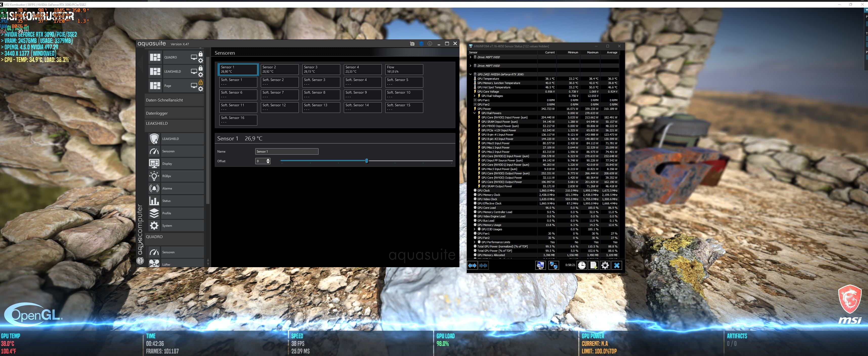Select GPU Power row in HWiNFO
The width and height of the screenshot is (868, 356).
(546, 109)
